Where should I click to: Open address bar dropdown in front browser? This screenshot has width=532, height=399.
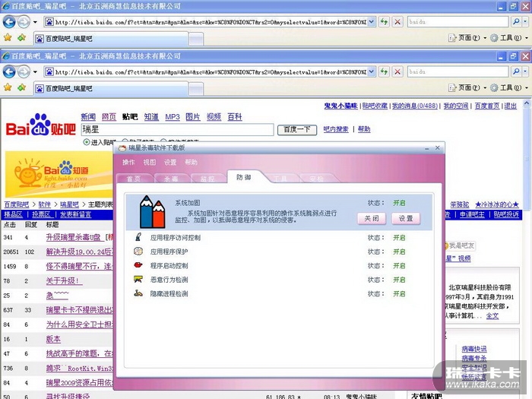pyautogui.click(x=372, y=72)
